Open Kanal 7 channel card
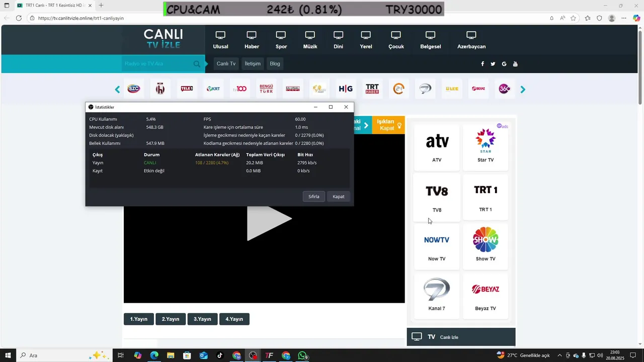 [x=437, y=296]
